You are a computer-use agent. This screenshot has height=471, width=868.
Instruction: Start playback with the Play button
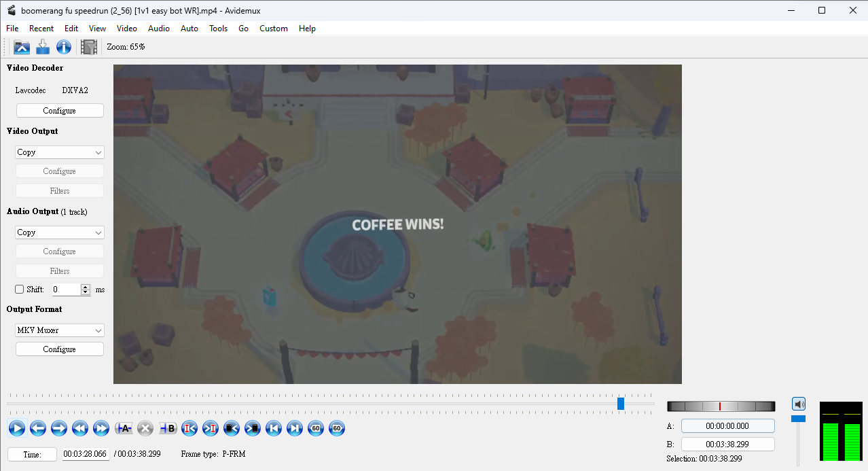click(x=17, y=428)
